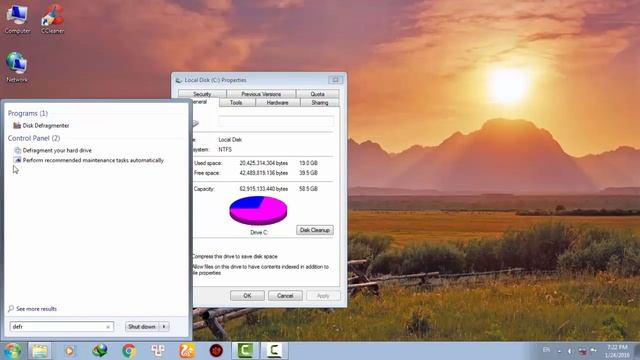The height and width of the screenshot is (360, 640).
Task: Launch Google Chrome from taskbar
Action: 129,351
